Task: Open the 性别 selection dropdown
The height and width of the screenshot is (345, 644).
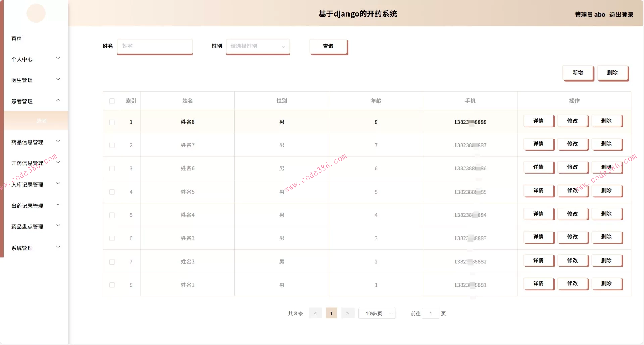Action: coord(258,47)
